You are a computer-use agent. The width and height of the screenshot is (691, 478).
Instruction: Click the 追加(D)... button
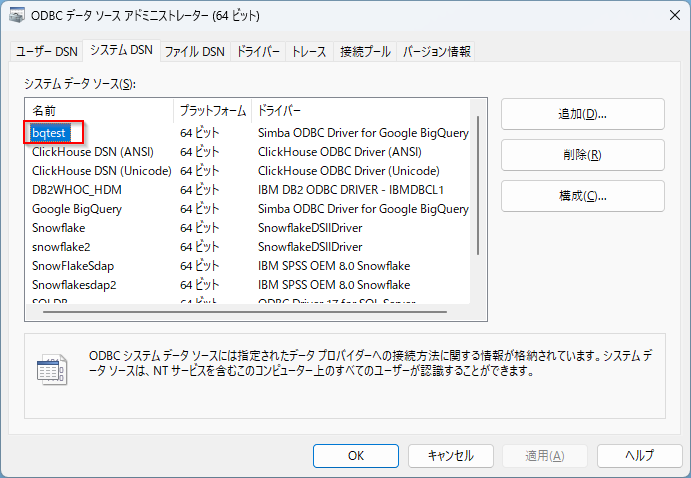click(583, 114)
